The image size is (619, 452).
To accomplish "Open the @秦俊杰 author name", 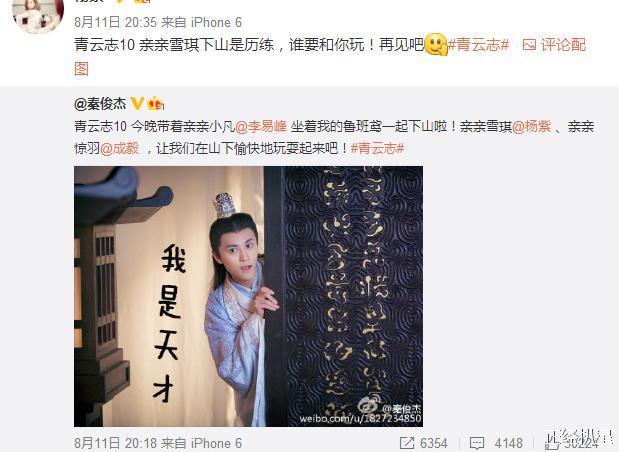I will (x=100, y=104).
